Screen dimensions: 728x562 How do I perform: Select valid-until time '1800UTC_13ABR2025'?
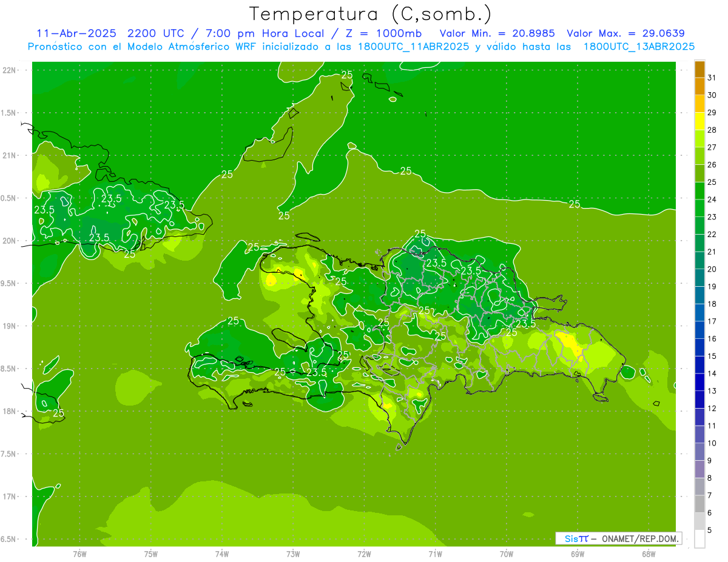pyautogui.click(x=639, y=47)
